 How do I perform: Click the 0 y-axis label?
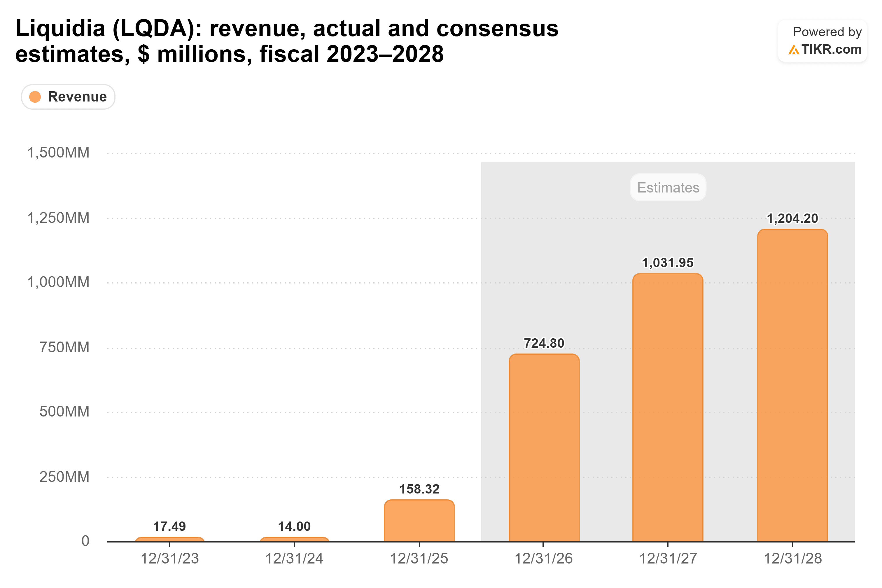85,541
